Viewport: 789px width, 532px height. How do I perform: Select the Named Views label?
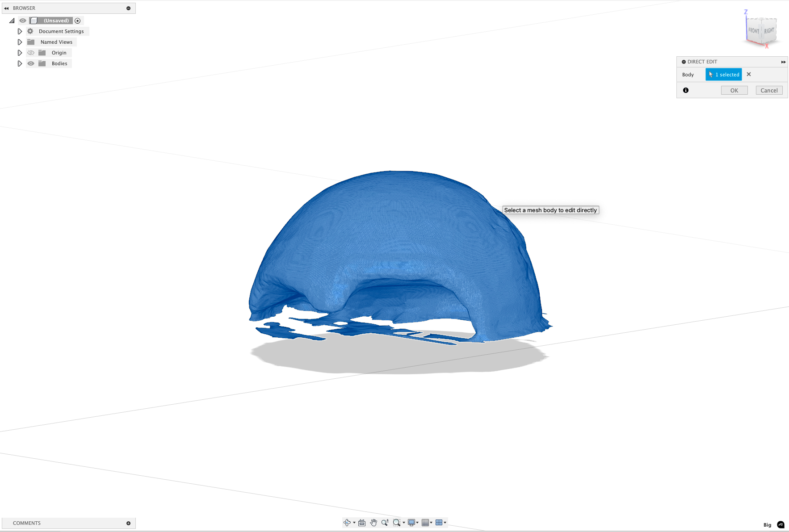56,42
